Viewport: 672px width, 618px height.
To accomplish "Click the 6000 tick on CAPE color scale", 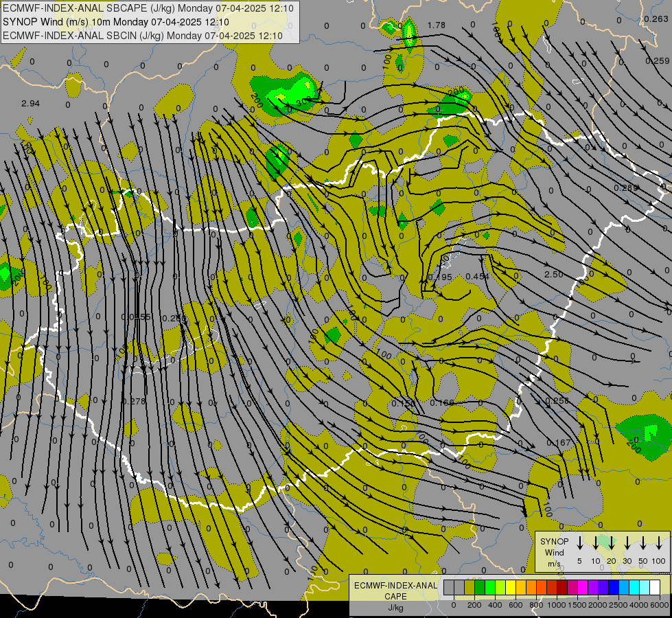I will tap(660, 605).
